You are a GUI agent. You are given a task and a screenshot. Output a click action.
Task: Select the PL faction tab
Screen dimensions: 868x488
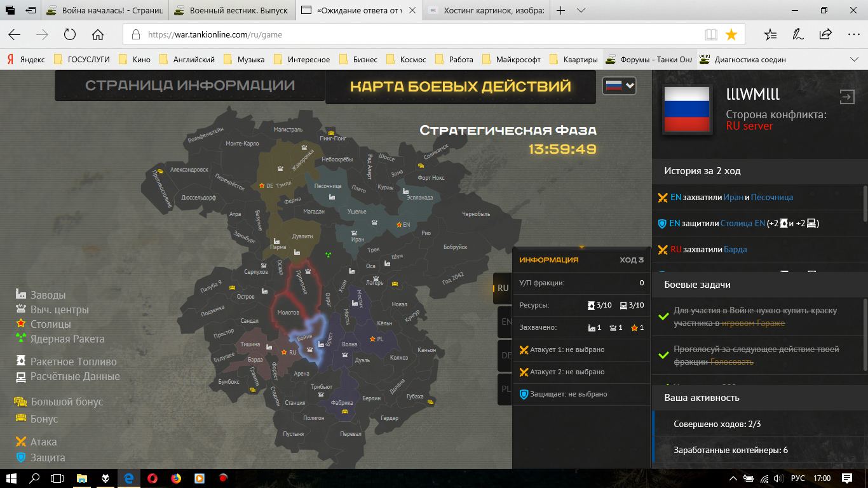(x=506, y=389)
